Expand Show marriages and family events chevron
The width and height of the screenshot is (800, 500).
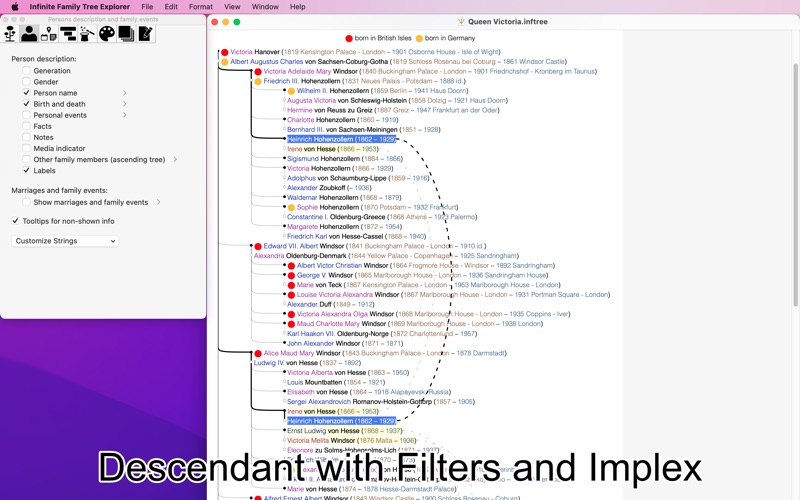158,202
